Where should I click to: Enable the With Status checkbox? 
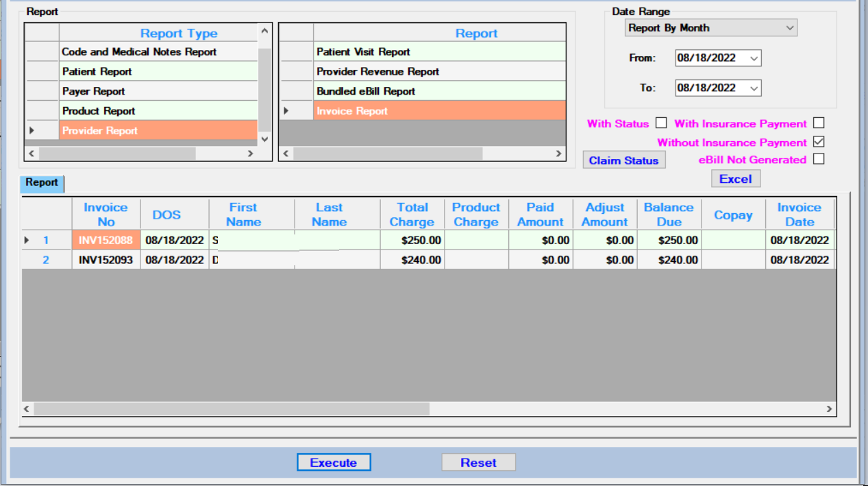tap(660, 123)
